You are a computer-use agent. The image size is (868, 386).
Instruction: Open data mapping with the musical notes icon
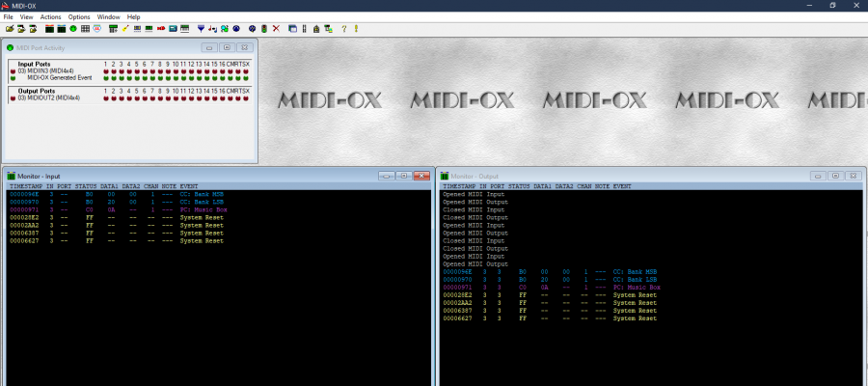coord(212,28)
